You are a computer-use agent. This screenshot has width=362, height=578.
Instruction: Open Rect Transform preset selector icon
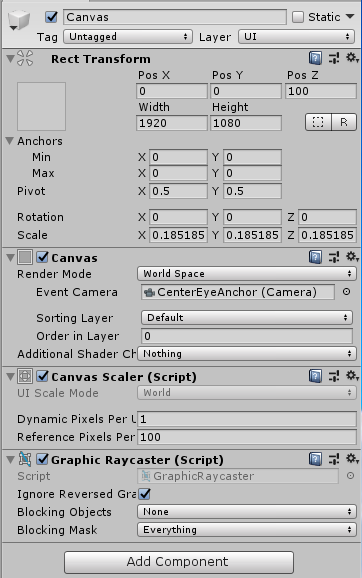(334, 58)
